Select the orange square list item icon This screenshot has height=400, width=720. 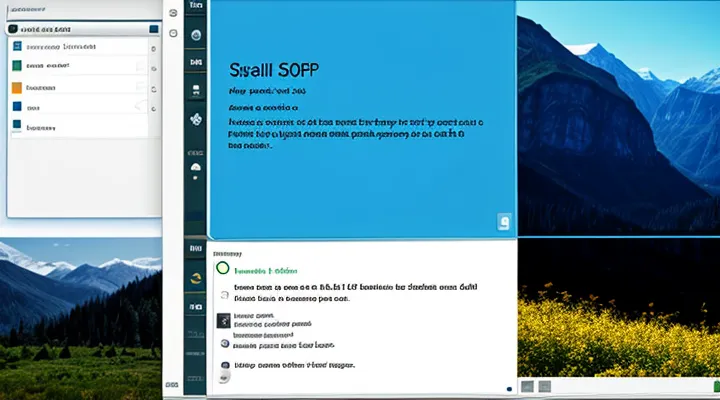[16, 87]
